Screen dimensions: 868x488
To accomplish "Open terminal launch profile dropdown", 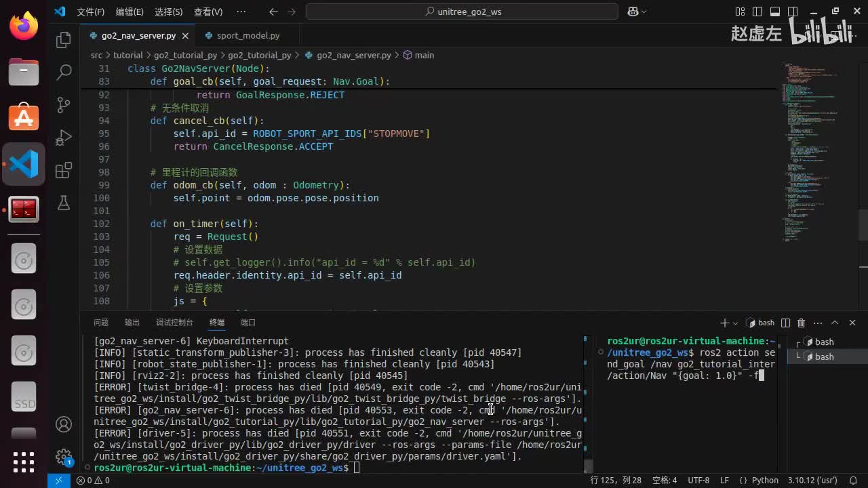I will point(734,323).
